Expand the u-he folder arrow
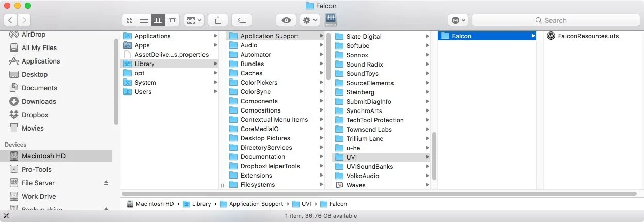The width and height of the screenshot is (644, 222). pos(428,148)
